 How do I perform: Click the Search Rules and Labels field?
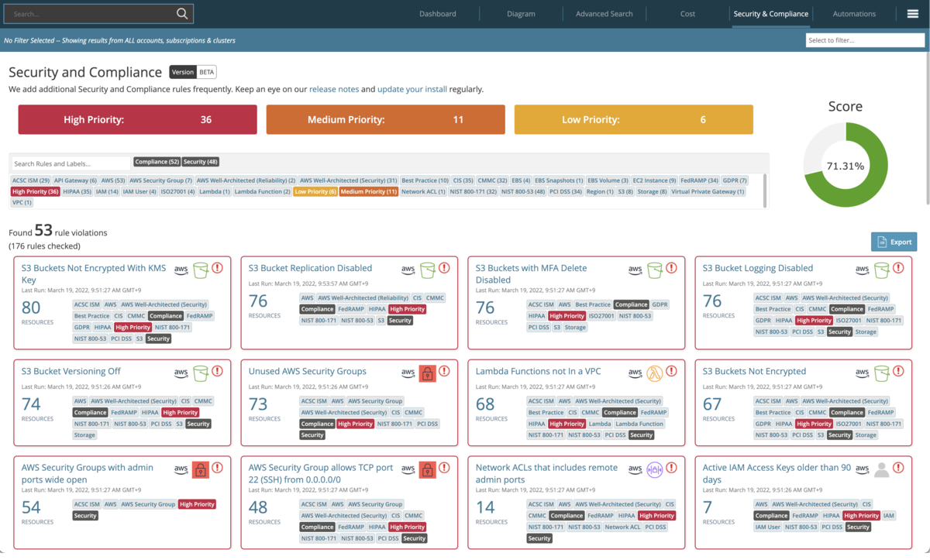pyautogui.click(x=71, y=163)
